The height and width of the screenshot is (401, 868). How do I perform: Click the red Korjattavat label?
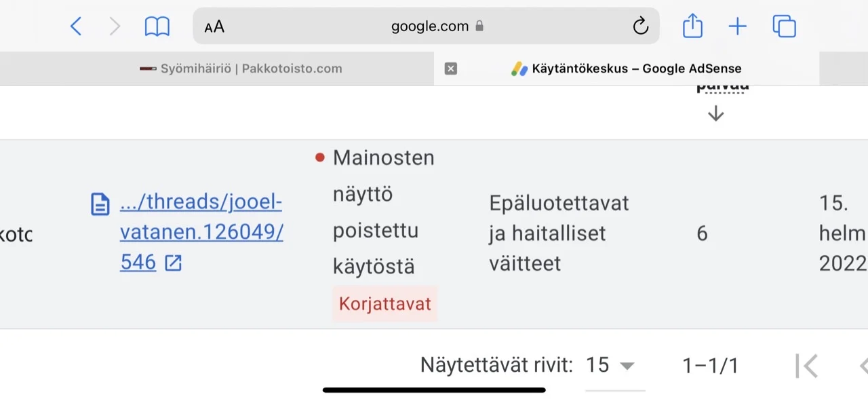tap(384, 303)
